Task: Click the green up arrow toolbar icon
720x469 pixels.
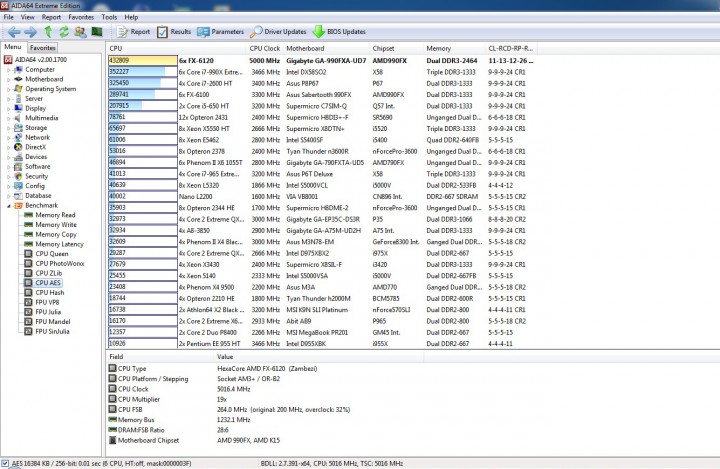Action: coord(48,32)
